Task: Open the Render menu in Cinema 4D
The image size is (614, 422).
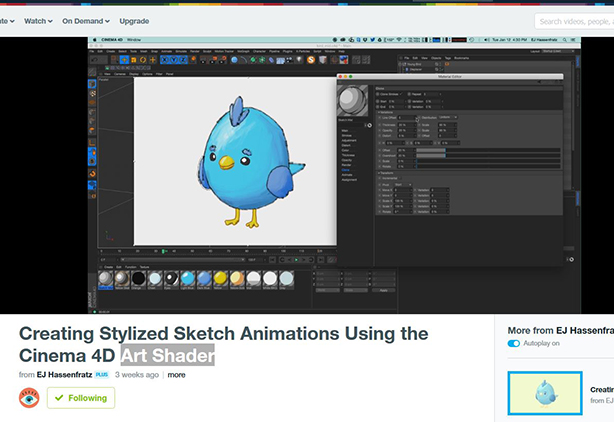Action: point(195,51)
